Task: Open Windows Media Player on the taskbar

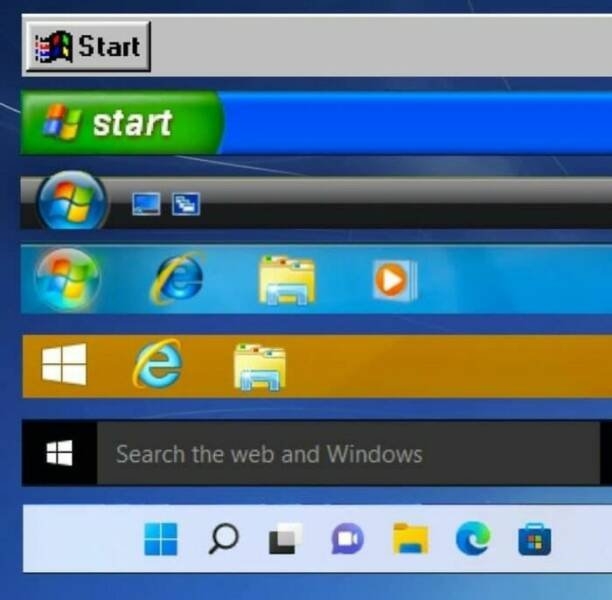Action: coord(390,279)
